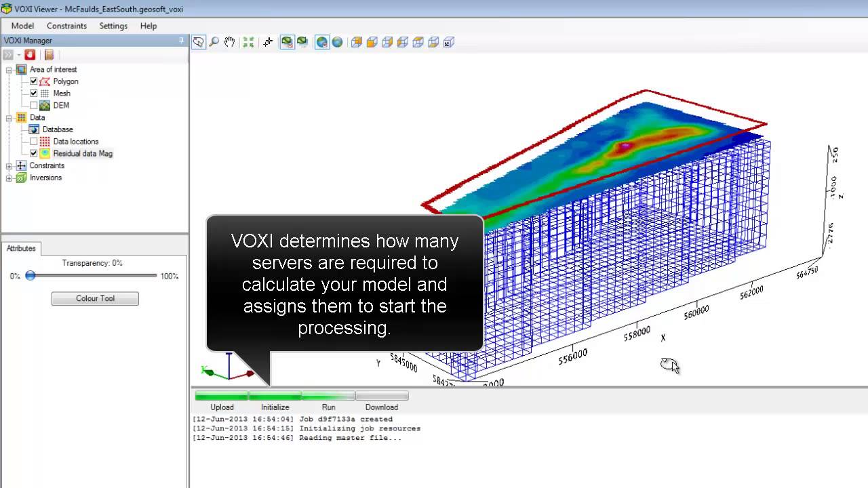Click the globe icon with red badge

click(322, 42)
